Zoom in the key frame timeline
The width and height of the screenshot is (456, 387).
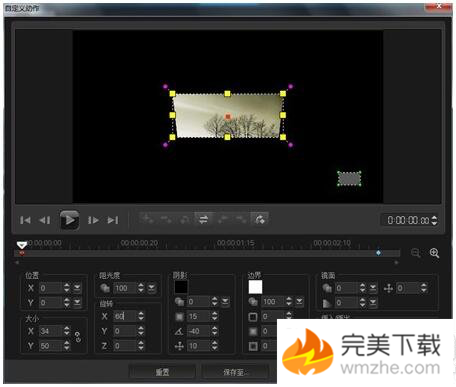(434, 253)
